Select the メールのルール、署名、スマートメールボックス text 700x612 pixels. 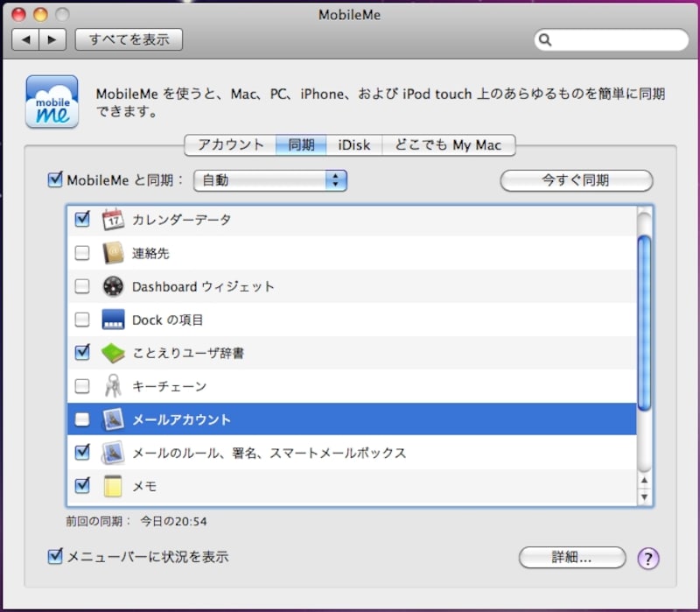pyautogui.click(x=269, y=453)
